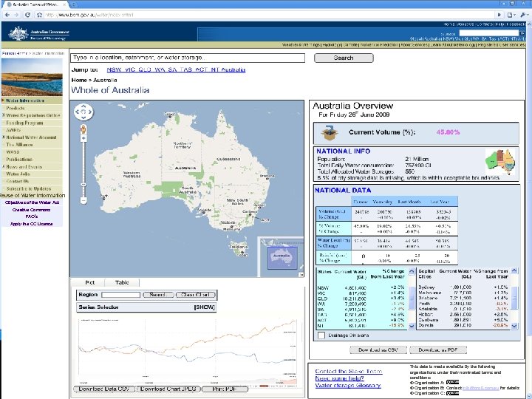Switch to the Table tab
532x399 pixels.
coord(122,282)
